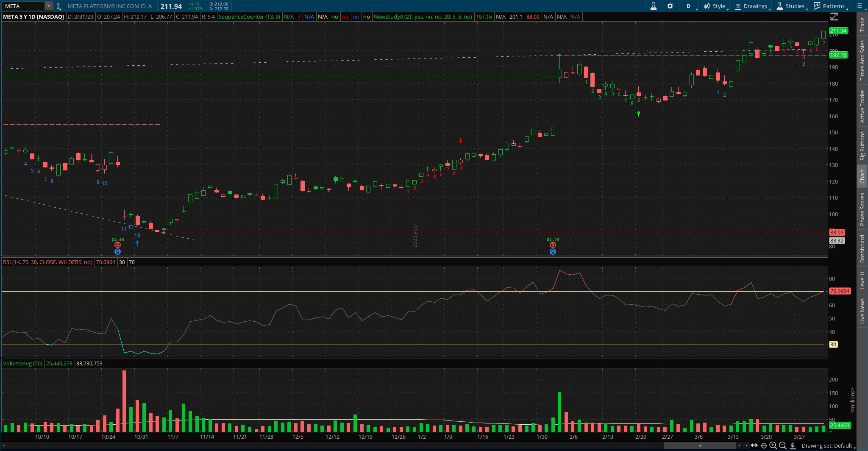Click the red earnings phone icon near 10/24
This screenshot has width=868, height=451.
[117, 245]
